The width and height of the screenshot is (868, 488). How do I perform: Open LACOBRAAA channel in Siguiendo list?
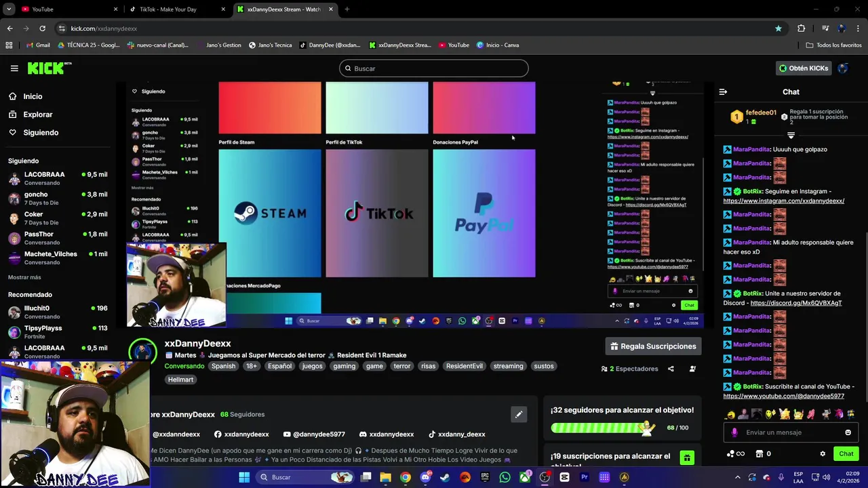57,178
